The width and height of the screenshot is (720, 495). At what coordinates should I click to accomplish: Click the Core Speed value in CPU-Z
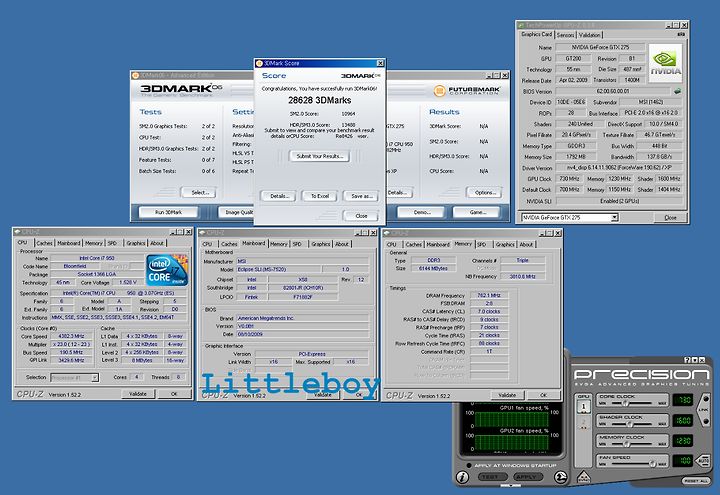72,336
